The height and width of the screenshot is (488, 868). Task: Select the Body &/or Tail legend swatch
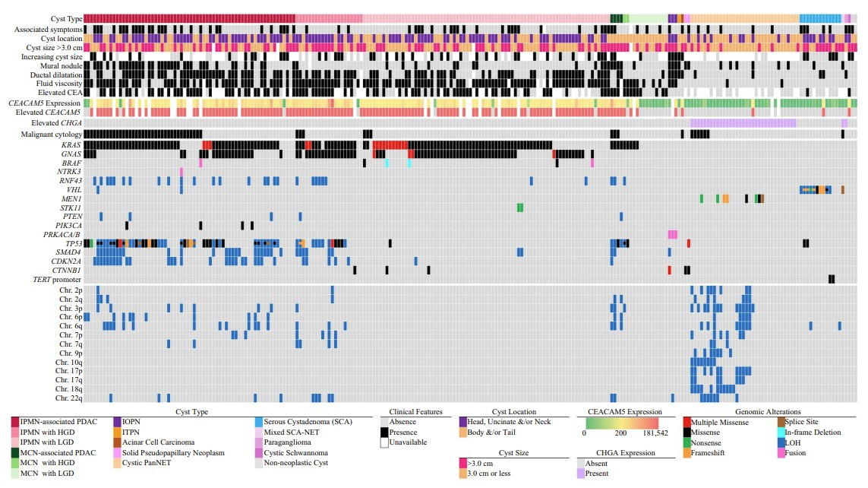tap(462, 432)
